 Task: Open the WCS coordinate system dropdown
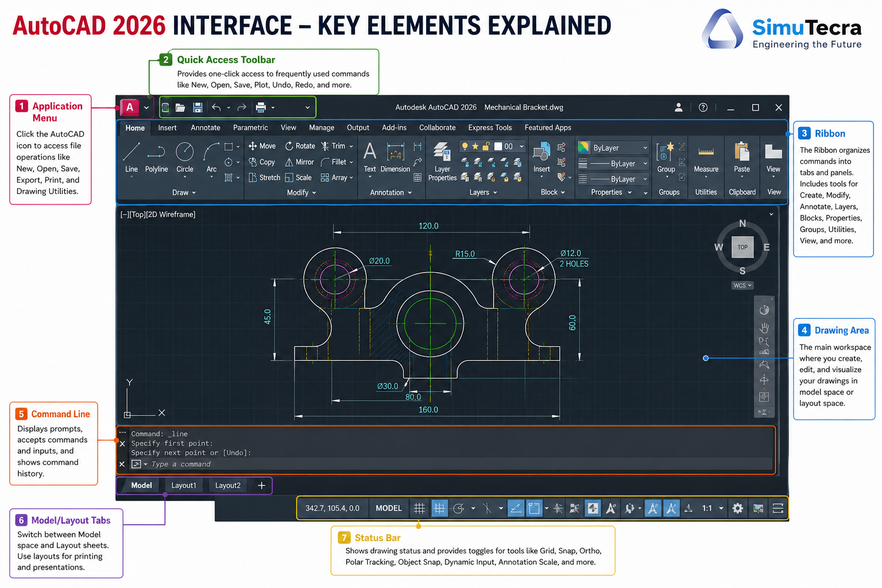point(742,285)
